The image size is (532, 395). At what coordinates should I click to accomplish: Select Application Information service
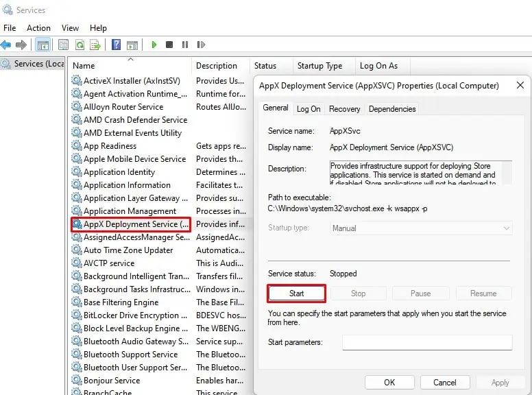[127, 185]
